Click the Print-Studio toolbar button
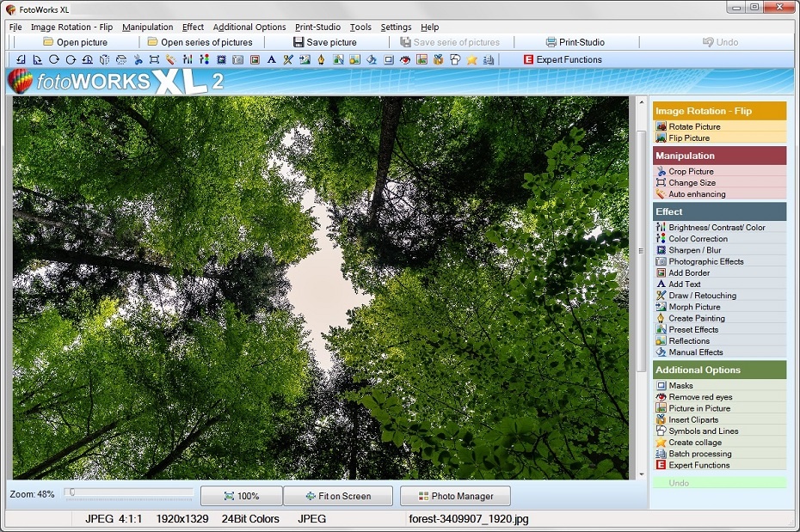 [x=575, y=42]
